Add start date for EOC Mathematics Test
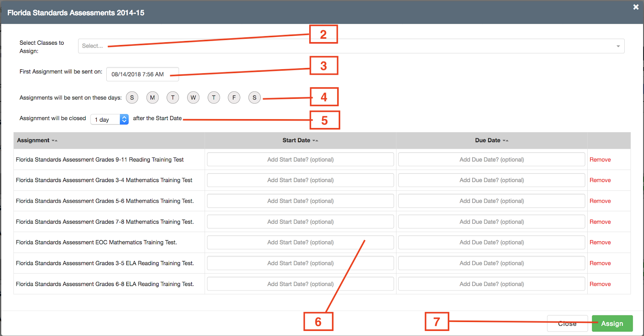The width and height of the screenshot is (644, 336). point(300,242)
